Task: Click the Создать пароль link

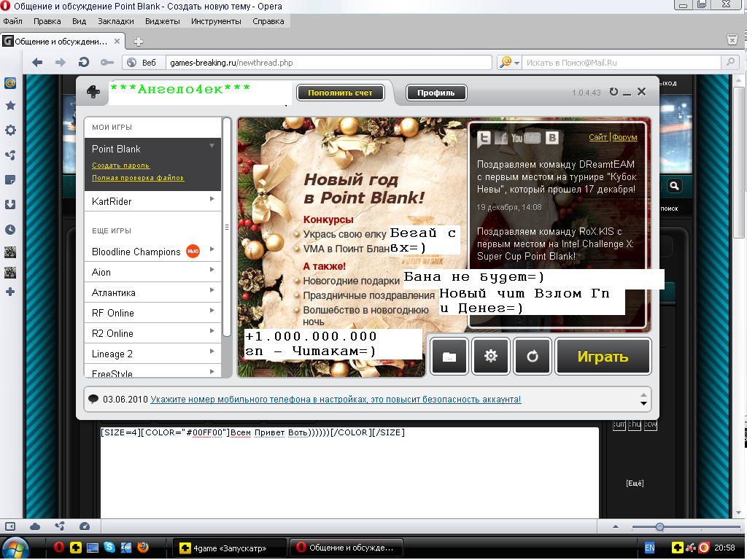Action: [121, 166]
